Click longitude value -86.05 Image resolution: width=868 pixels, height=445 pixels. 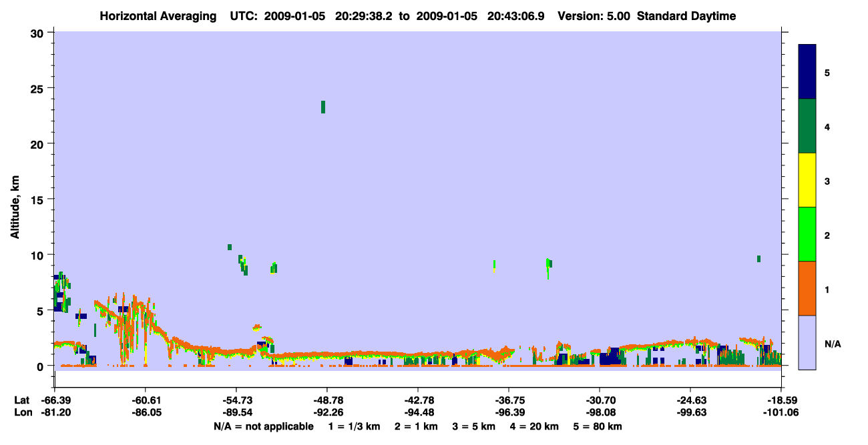point(146,412)
